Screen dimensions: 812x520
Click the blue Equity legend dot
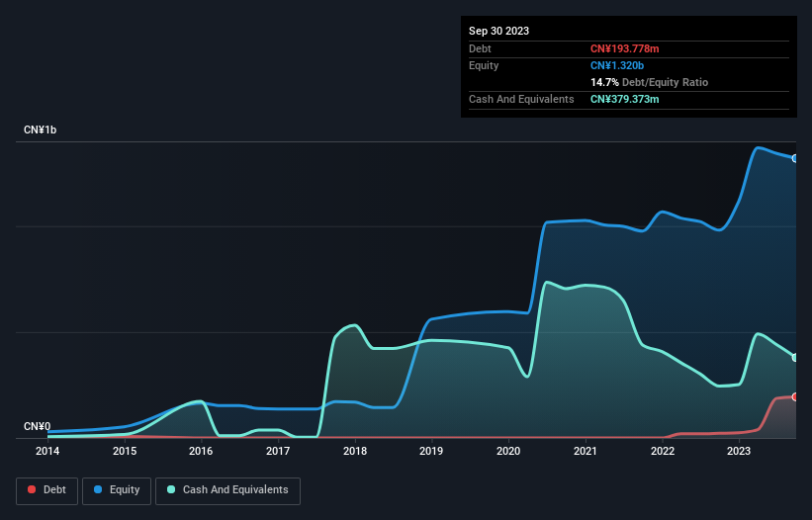98,489
